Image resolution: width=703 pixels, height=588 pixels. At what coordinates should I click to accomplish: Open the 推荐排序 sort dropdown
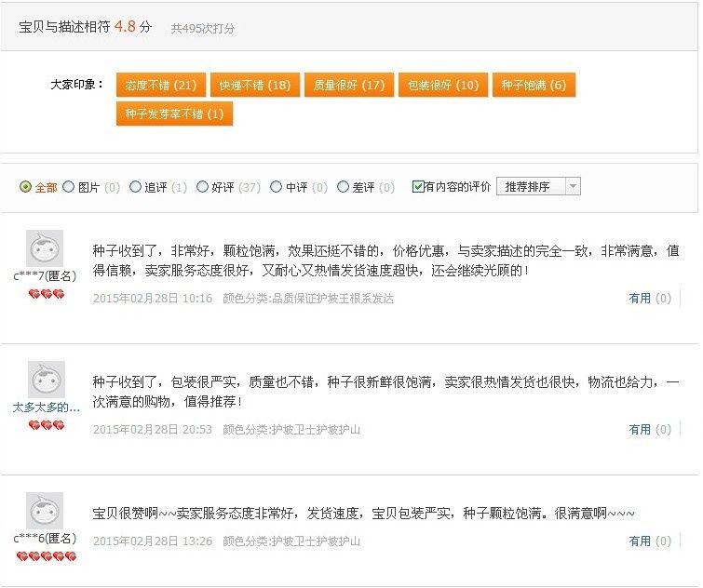[x=538, y=186]
